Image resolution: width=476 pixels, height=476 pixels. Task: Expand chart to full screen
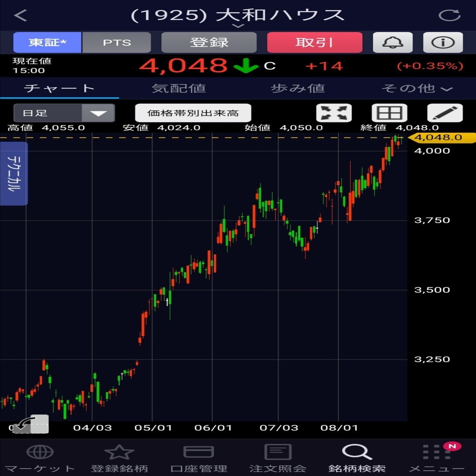click(334, 113)
